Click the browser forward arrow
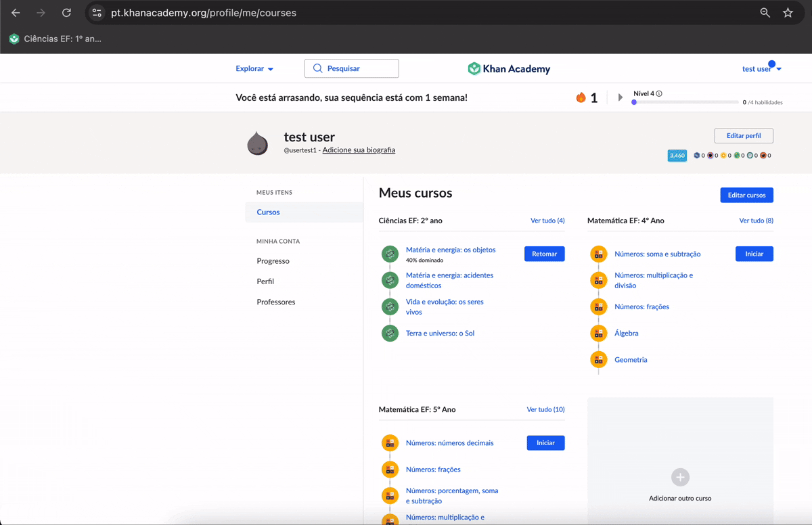 click(41, 13)
